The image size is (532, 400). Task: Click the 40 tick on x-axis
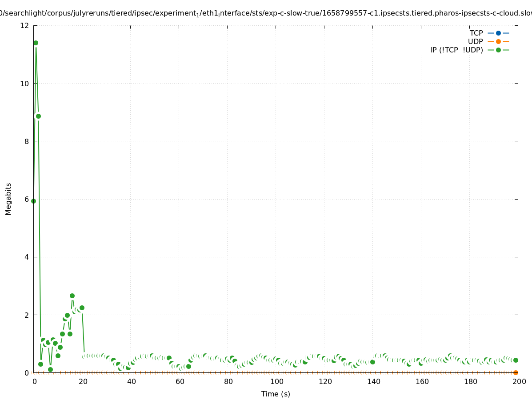131,381
